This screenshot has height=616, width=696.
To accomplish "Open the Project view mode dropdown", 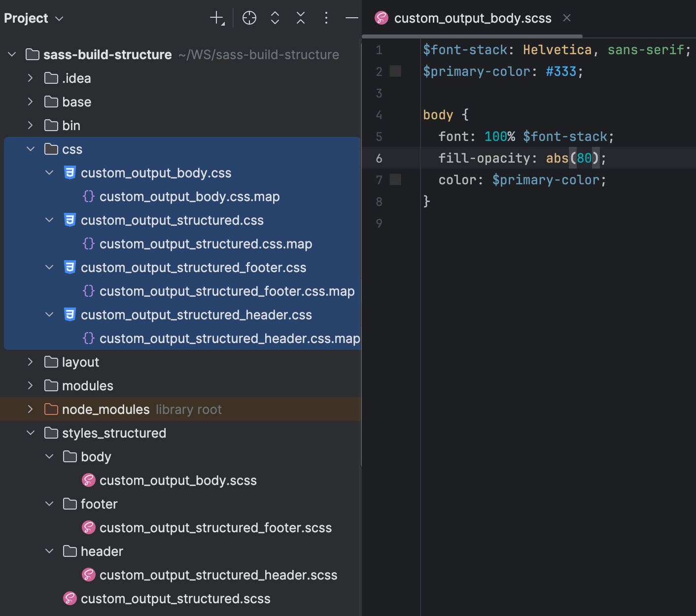I will (58, 19).
